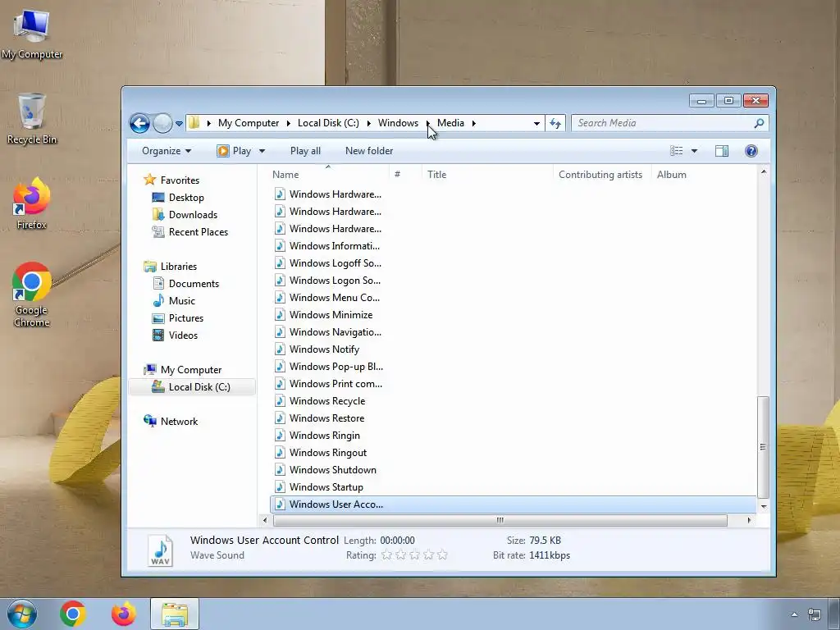Select the Recycle Bin desktop icon
Image resolution: width=840 pixels, height=630 pixels.
(32, 119)
